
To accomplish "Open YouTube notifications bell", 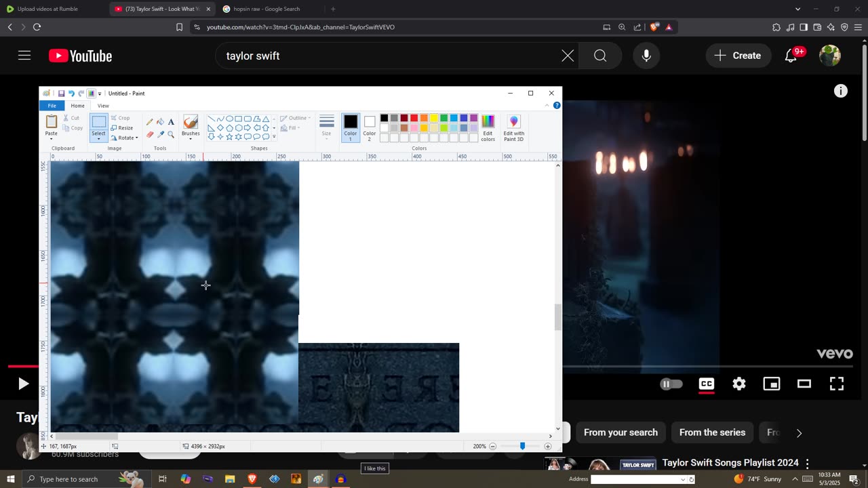I will pyautogui.click(x=791, y=56).
